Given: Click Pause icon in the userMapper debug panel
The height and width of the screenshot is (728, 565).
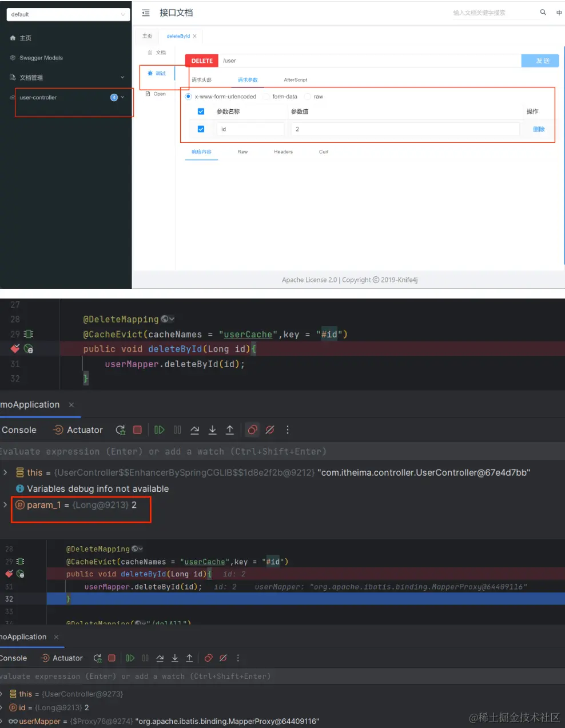Looking at the screenshot, I should 145,658.
